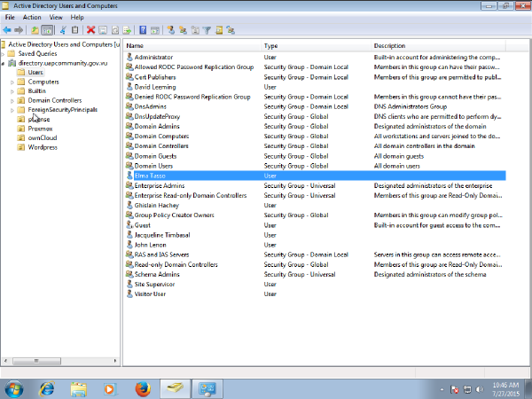This screenshot has width=532, height=399.
Task: Launch Firefox from the taskbar
Action: [143, 389]
